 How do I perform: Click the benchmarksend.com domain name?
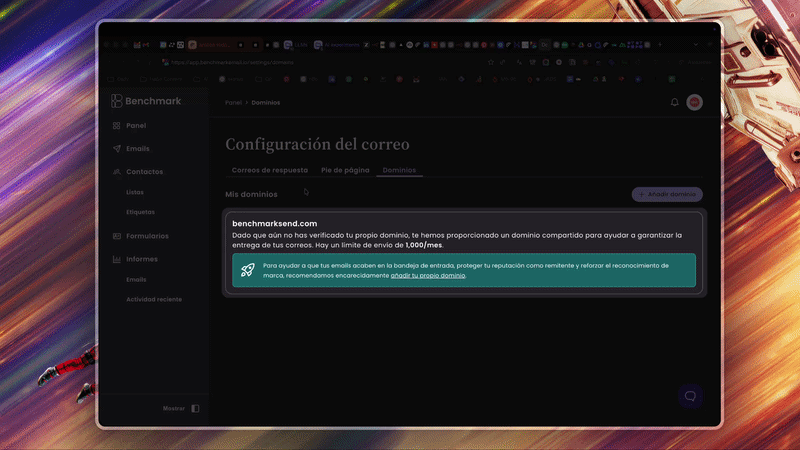tap(274, 223)
